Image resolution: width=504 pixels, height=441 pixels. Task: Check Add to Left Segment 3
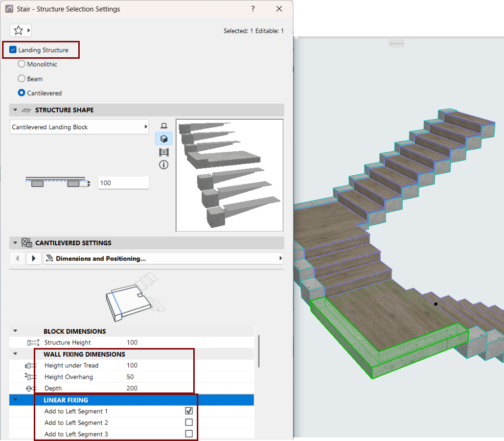pyautogui.click(x=189, y=434)
